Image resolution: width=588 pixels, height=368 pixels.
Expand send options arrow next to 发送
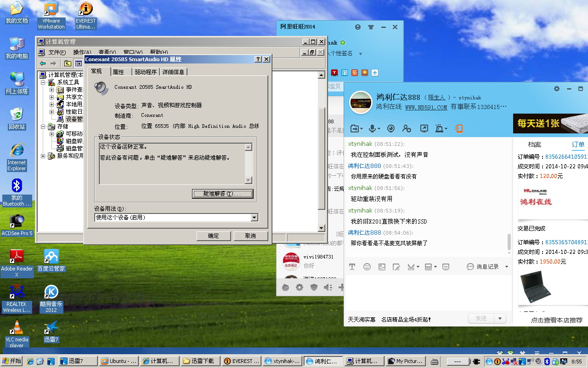(x=500, y=318)
